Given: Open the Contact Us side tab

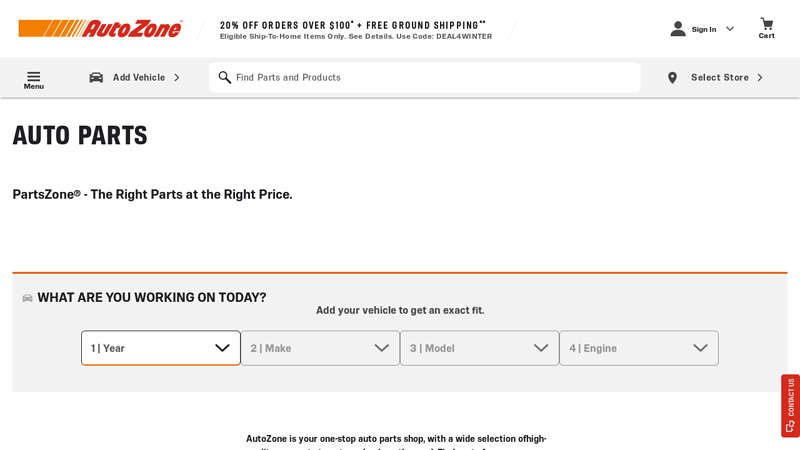Looking at the screenshot, I should click(x=790, y=405).
